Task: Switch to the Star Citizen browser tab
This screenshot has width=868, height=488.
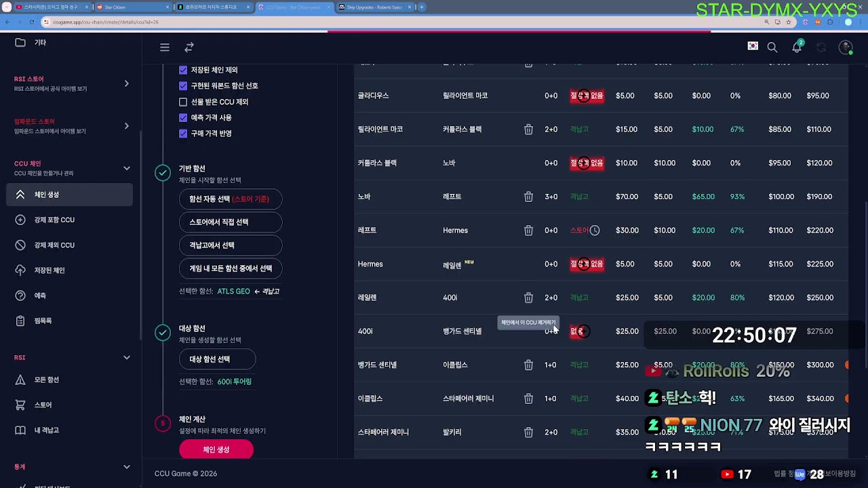Action: 133,7
